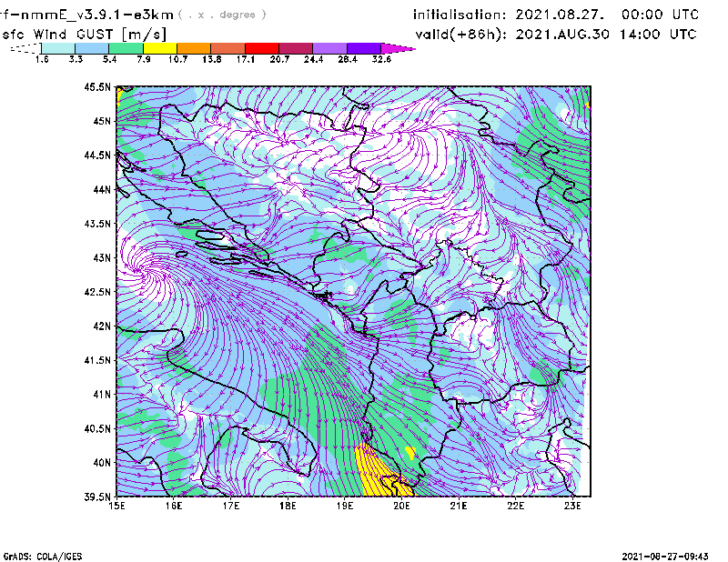Click the 'sfc Wind GUST [m/s]' title

pyautogui.click(x=84, y=35)
